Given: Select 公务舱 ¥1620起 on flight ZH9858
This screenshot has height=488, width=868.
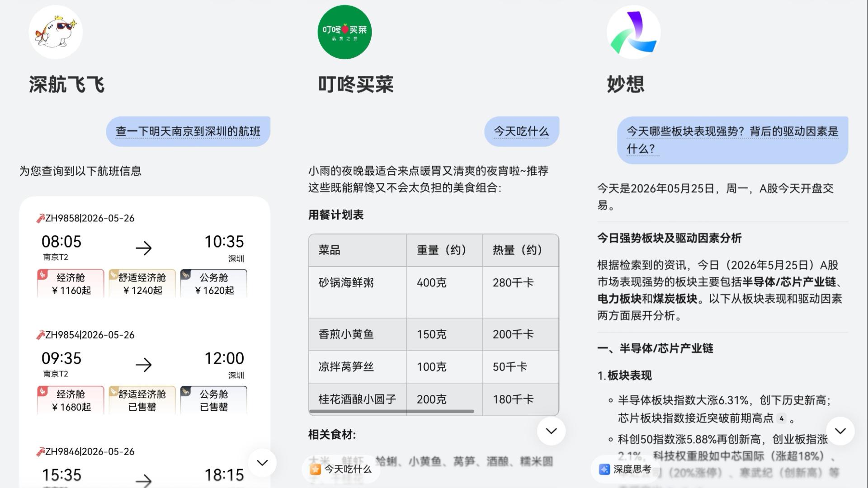Looking at the screenshot, I should pyautogui.click(x=214, y=283).
